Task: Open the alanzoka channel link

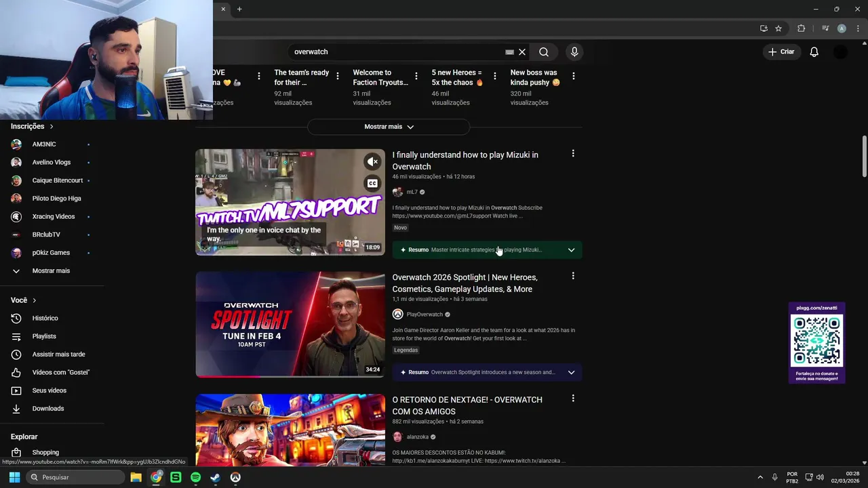Action: [417, 437]
